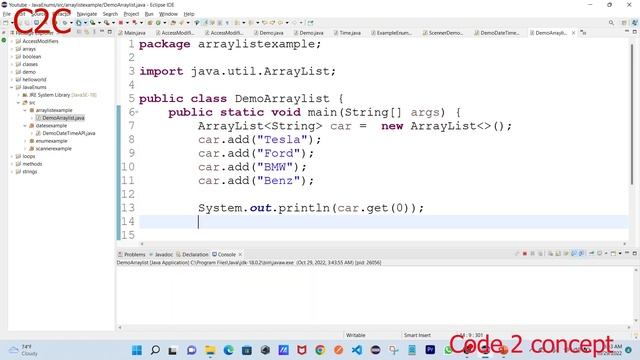Expand the AccessModifiers project
Screen dimensions: 640x360
point(12,41)
